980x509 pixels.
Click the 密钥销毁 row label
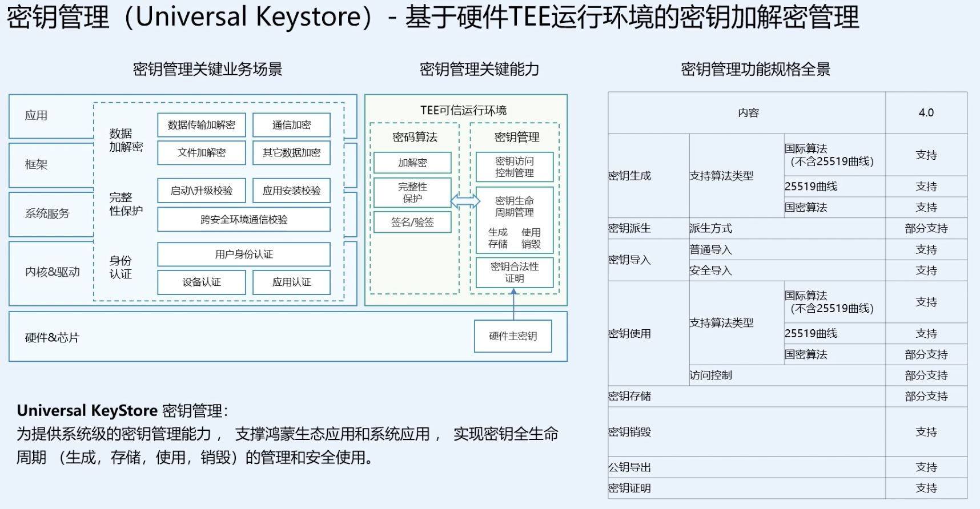click(x=629, y=432)
